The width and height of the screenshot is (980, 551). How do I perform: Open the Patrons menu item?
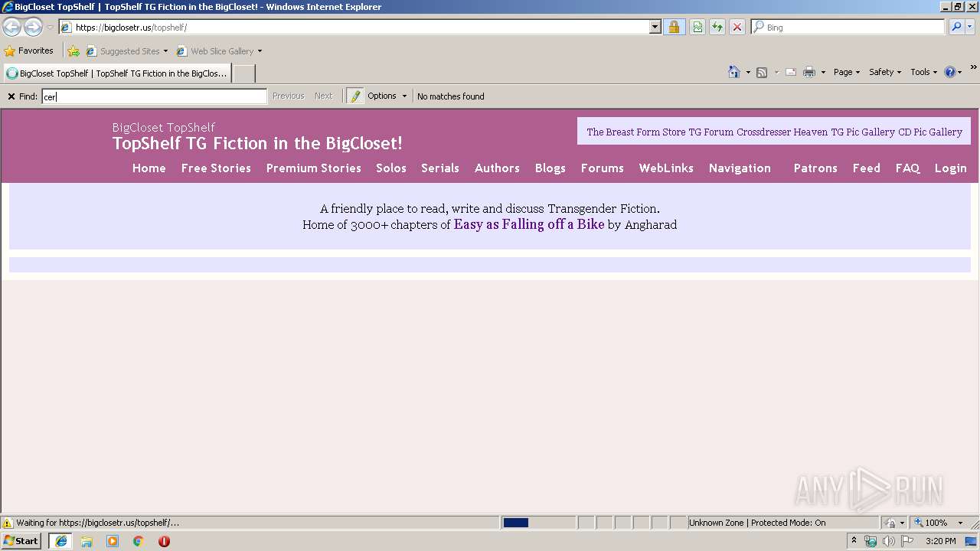click(x=815, y=168)
